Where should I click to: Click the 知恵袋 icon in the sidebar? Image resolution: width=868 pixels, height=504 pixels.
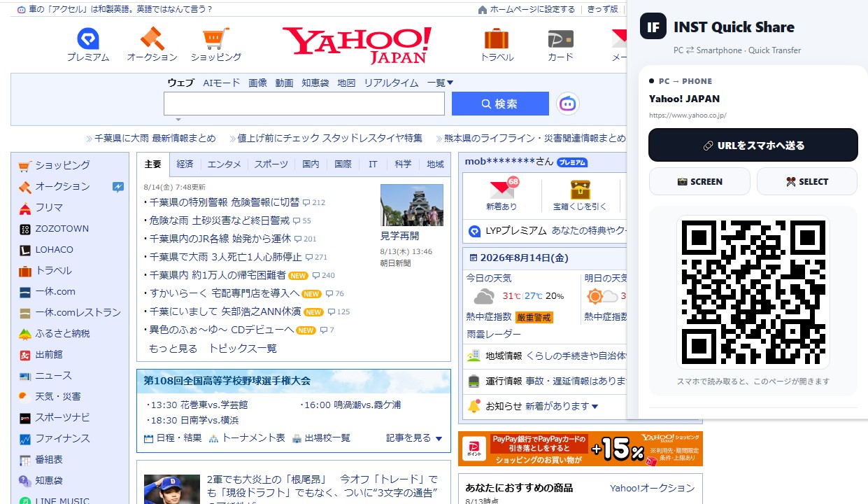pos(24,481)
